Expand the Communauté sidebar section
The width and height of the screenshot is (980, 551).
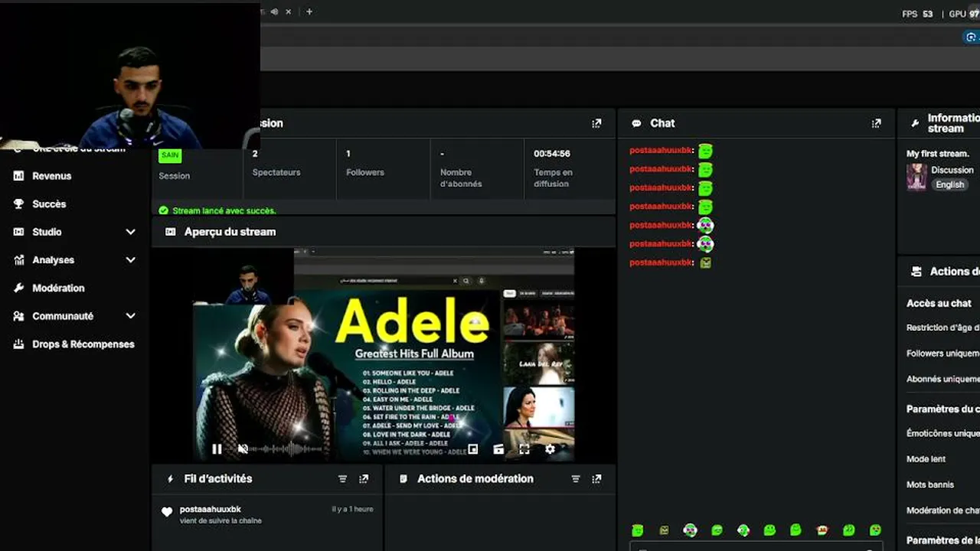click(130, 316)
